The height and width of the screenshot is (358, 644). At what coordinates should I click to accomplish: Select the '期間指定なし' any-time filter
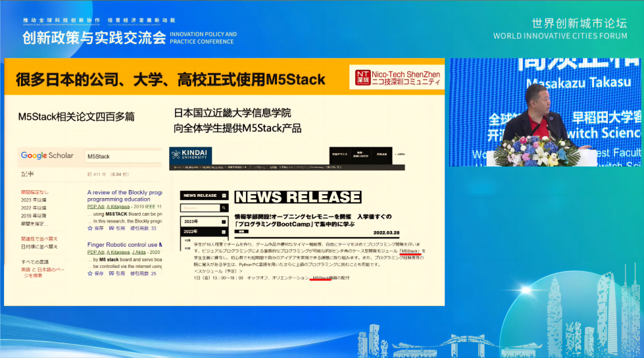(35, 192)
